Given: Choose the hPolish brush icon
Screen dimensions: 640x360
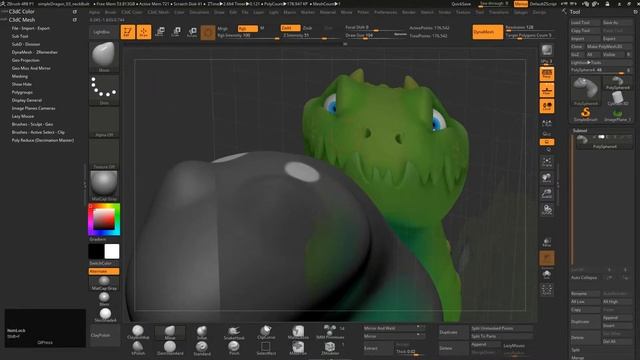Looking at the screenshot, I should pyautogui.click(x=138, y=348).
